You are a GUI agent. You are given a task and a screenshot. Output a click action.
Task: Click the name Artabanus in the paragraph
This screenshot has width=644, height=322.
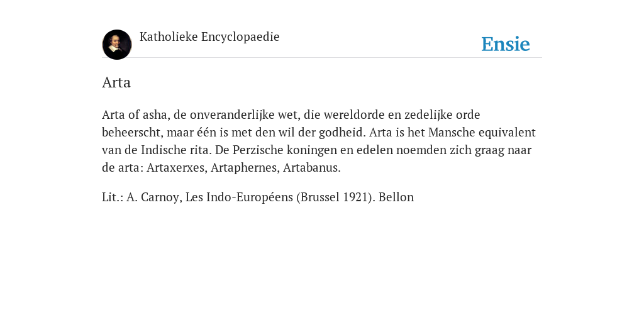(x=311, y=167)
